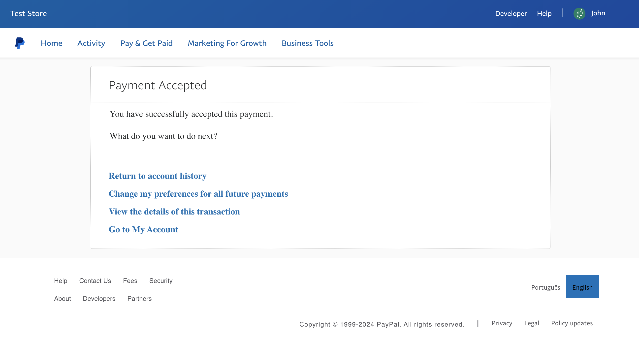639x364 pixels.
Task: Open the Activity menu
Action: point(91,43)
